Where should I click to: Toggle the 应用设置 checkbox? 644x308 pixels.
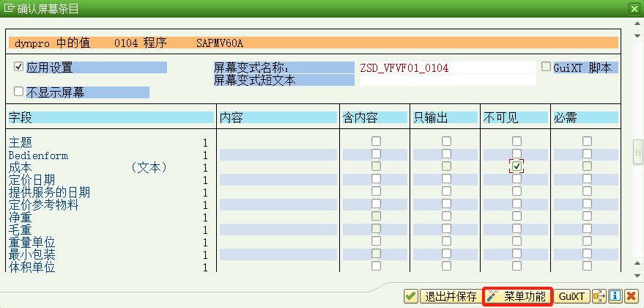point(18,67)
